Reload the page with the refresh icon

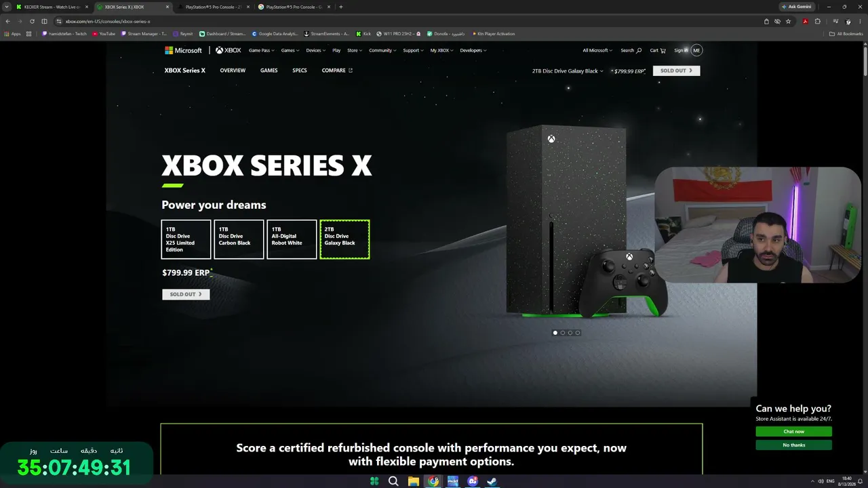click(x=32, y=21)
